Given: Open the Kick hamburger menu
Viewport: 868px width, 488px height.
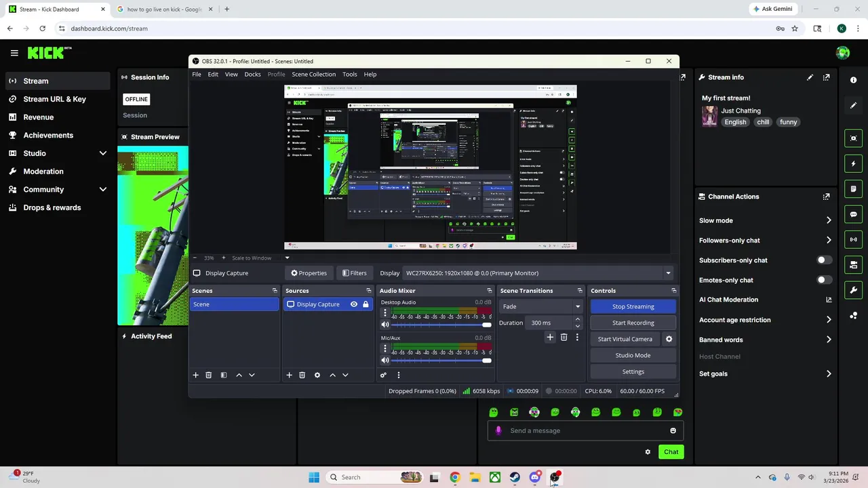Looking at the screenshot, I should [x=14, y=53].
